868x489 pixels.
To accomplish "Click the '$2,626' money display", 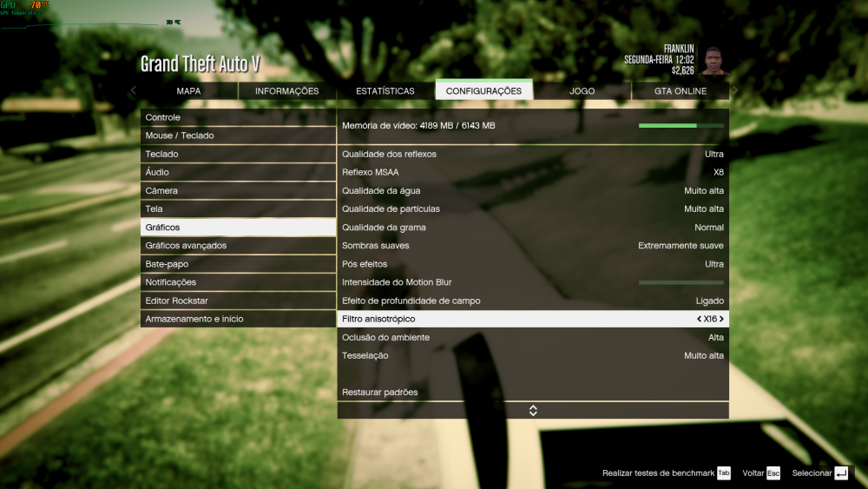I will [682, 70].
